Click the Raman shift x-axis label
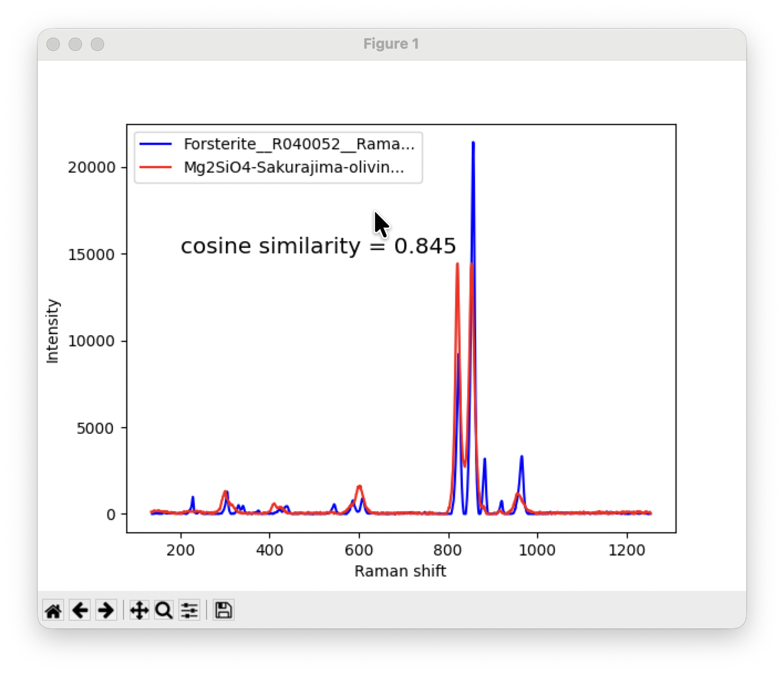 pyautogui.click(x=400, y=571)
